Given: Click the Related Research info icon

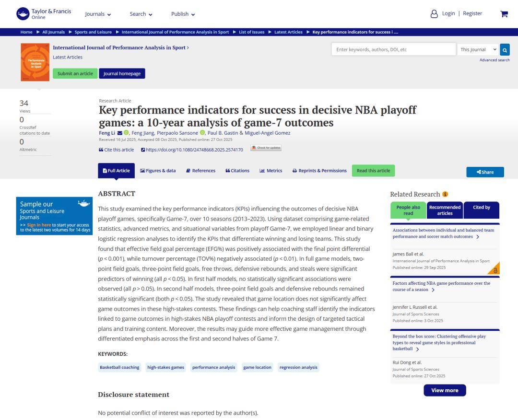Looking at the screenshot, I should pos(445,194).
